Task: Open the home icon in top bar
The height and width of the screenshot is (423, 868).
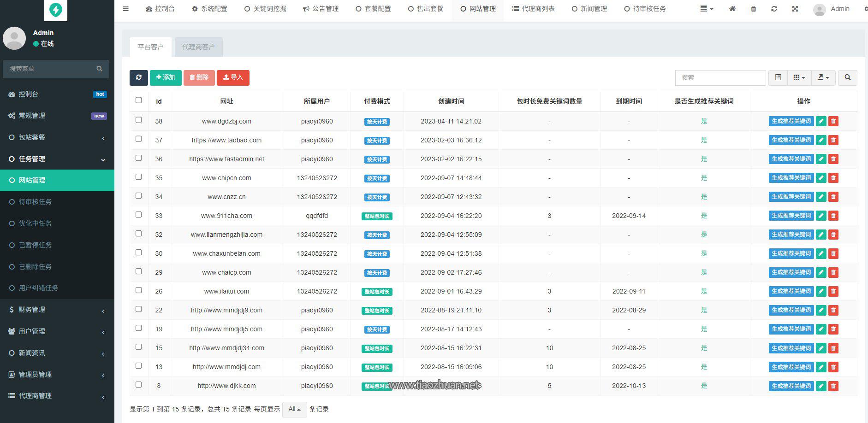Action: pyautogui.click(x=732, y=9)
